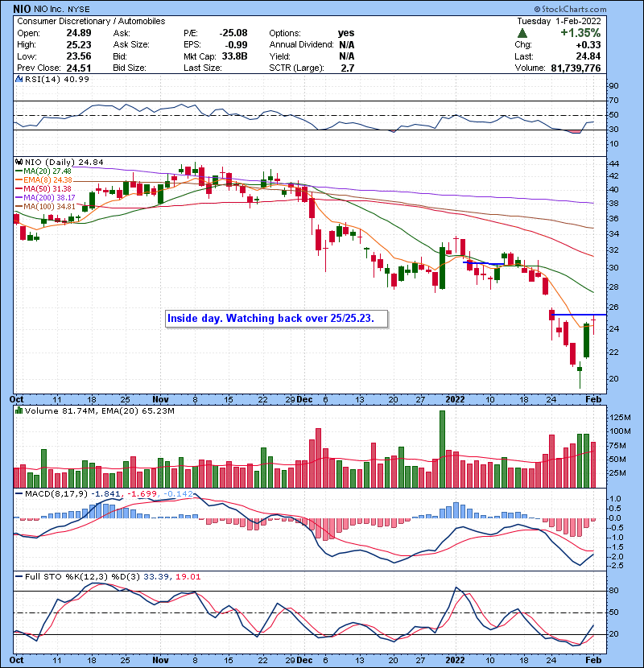The image size is (644, 668).
Task: Click the 44 price axis label
Action: tap(614, 163)
